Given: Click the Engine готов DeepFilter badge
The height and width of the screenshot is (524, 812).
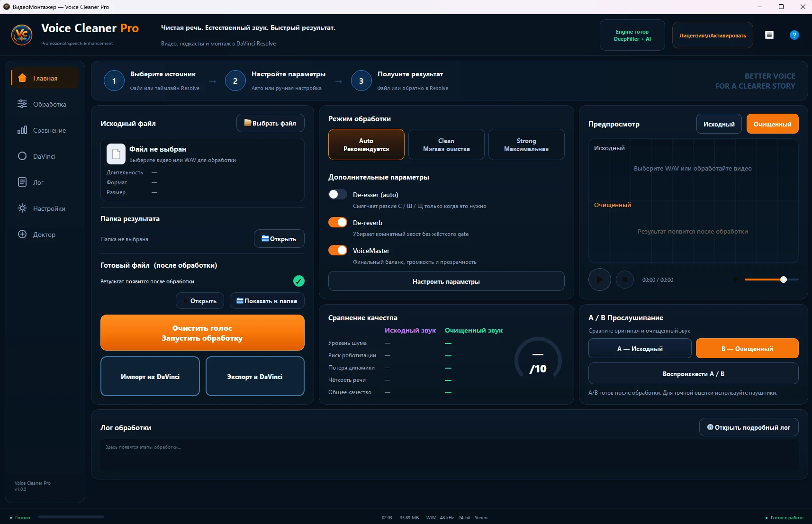Looking at the screenshot, I should coord(632,35).
